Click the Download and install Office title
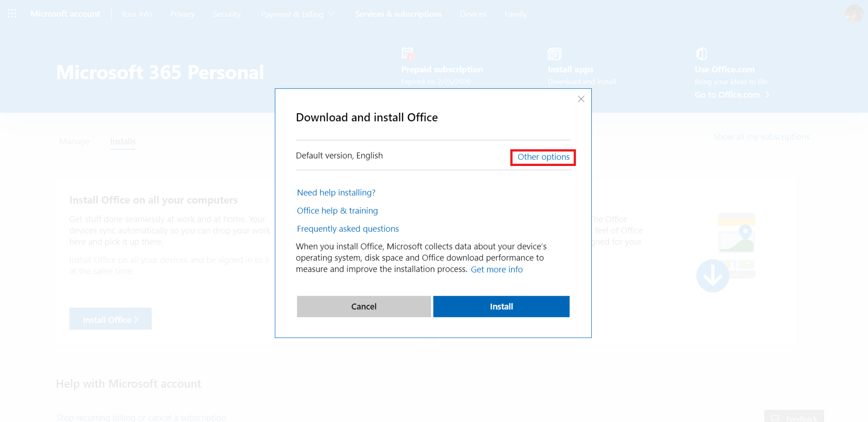This screenshot has width=868, height=422. coord(367,118)
